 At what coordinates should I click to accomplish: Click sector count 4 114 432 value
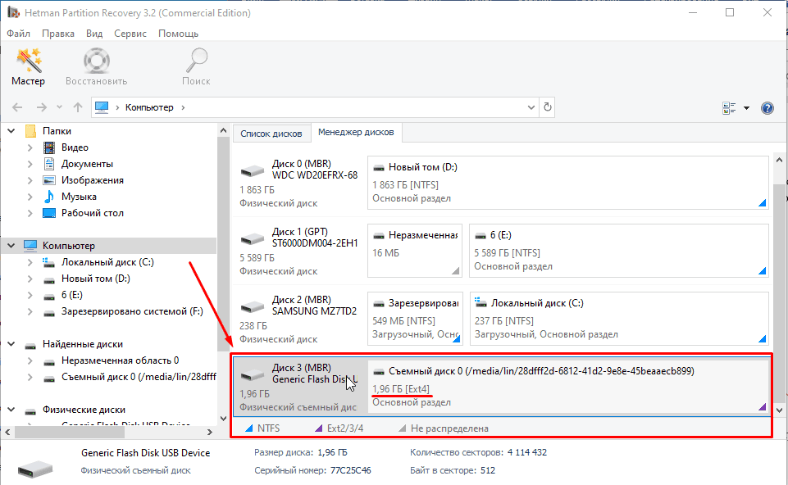pos(527,453)
